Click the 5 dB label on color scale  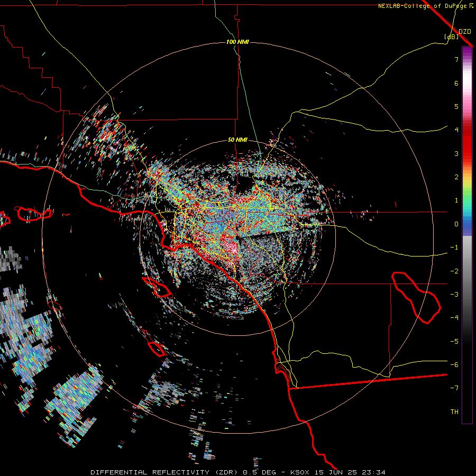456,106
